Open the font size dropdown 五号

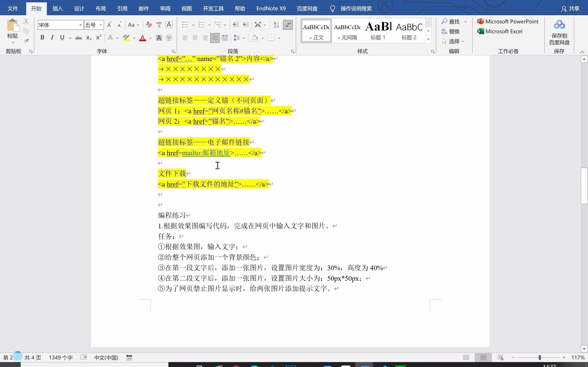pos(101,25)
